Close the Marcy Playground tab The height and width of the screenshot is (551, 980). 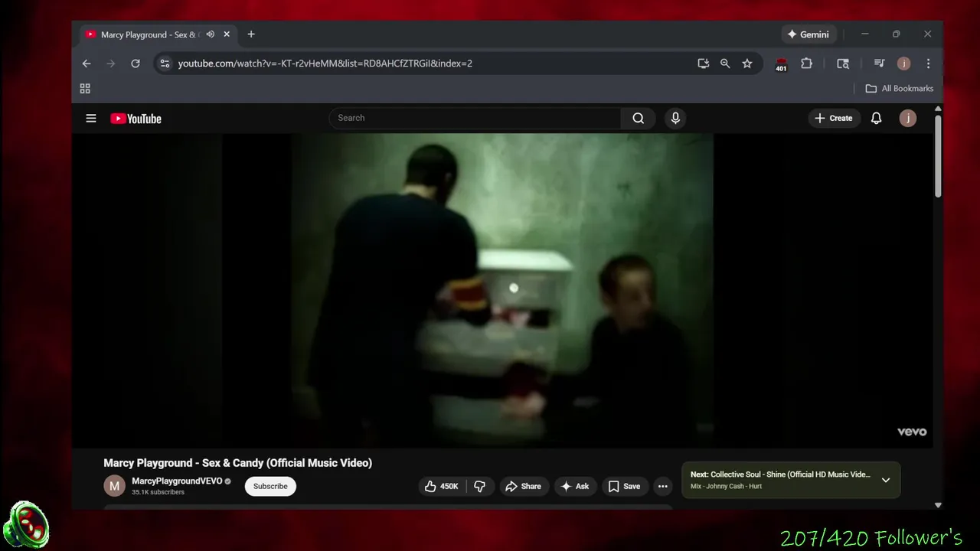coord(227,34)
